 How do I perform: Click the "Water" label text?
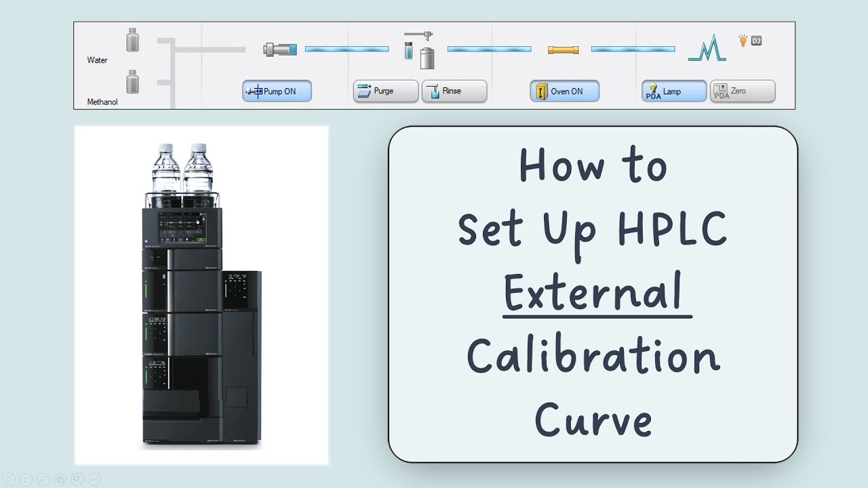click(x=98, y=60)
